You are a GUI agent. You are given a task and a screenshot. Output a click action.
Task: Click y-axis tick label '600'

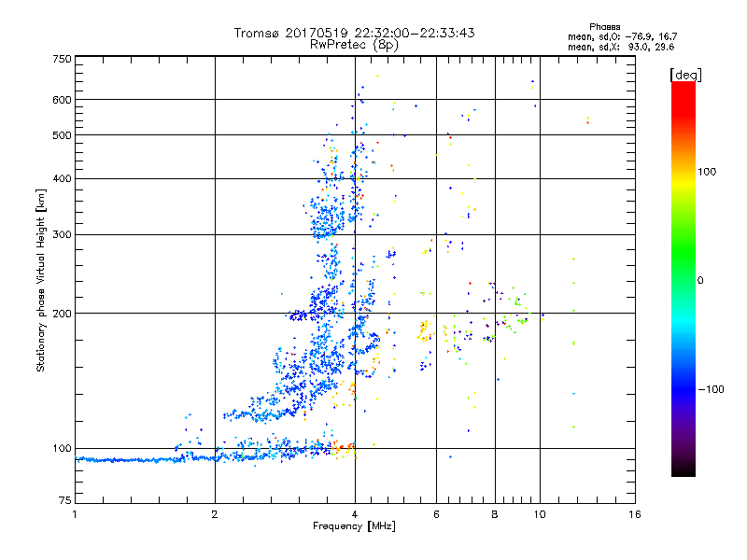tap(62, 100)
